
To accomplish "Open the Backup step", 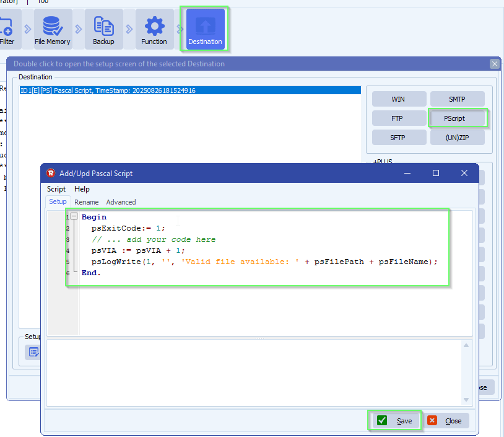I will point(103,29).
